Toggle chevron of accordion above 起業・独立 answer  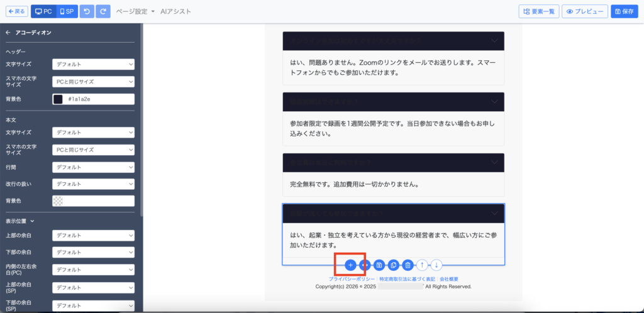[x=494, y=213]
